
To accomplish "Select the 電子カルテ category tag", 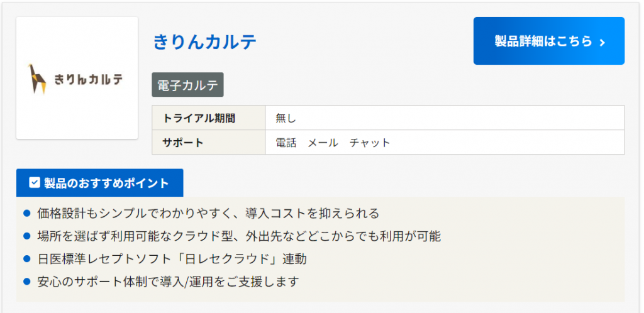I will [x=187, y=85].
